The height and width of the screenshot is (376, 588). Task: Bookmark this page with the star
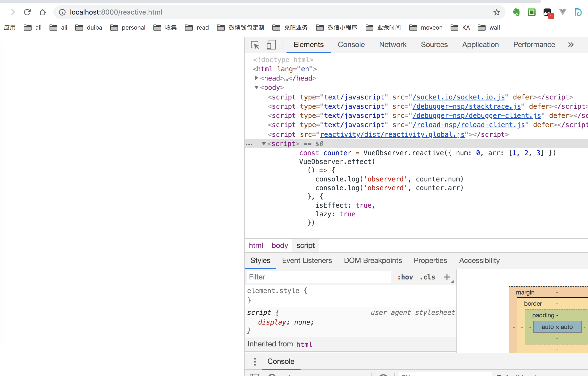[x=496, y=12]
